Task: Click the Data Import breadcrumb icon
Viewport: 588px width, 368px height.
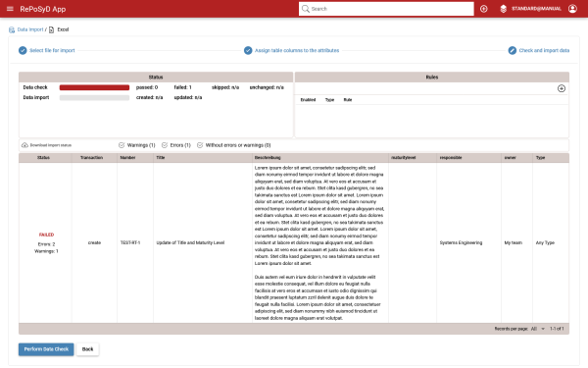Action: 12,29
